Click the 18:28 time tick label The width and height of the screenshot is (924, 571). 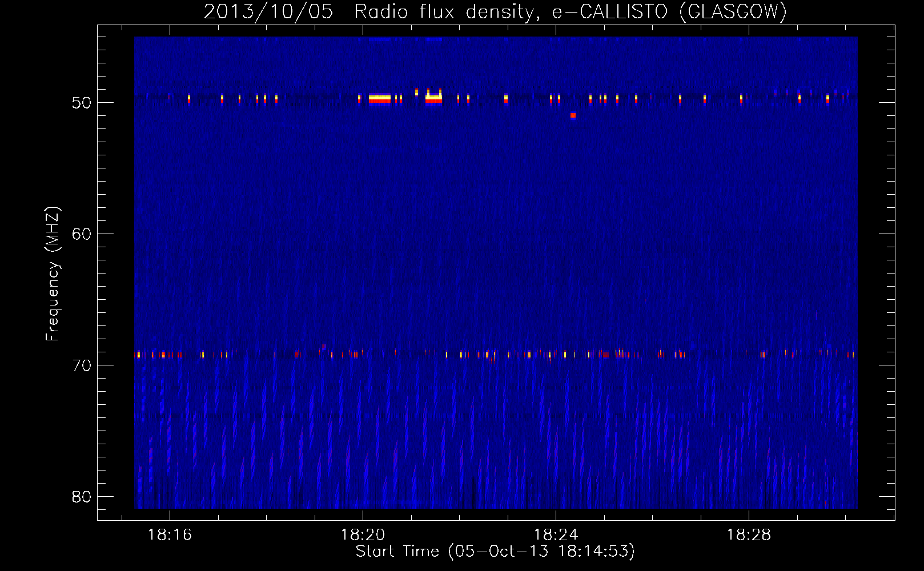point(749,535)
